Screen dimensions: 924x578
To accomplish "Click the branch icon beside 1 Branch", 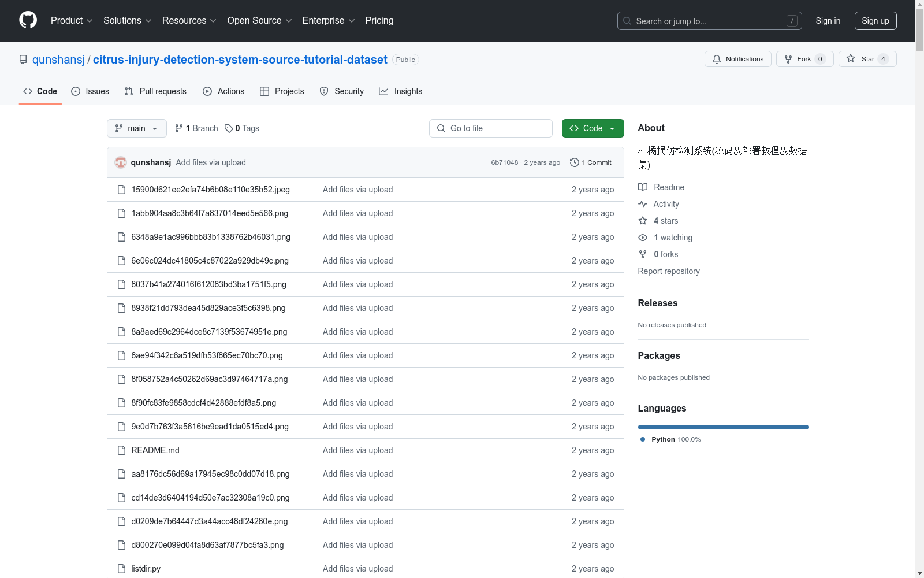I will (x=179, y=128).
